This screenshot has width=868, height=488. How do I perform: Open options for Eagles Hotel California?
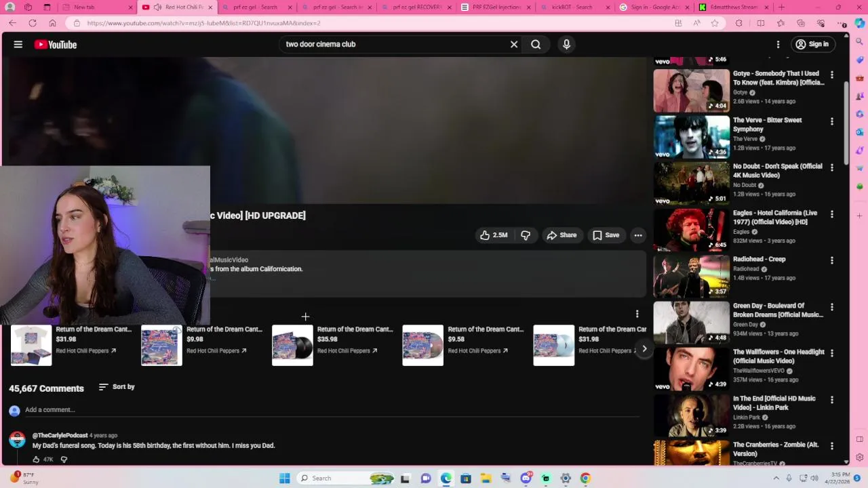point(832,215)
